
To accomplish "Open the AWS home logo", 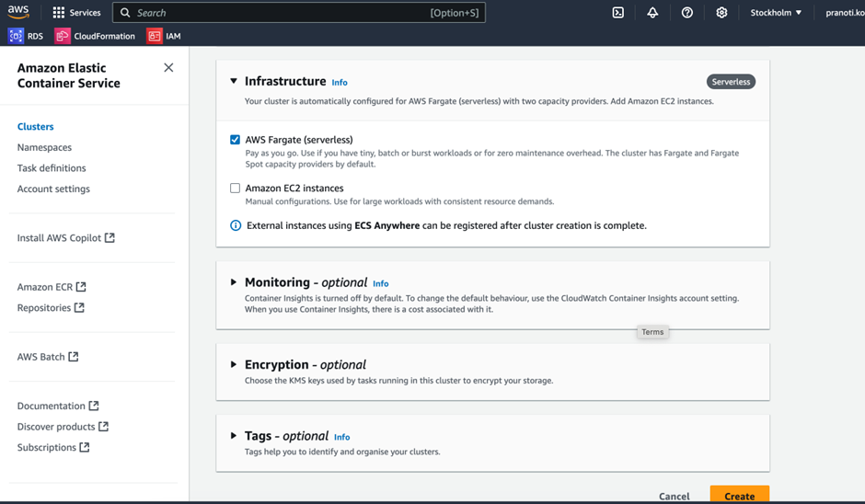I will (x=18, y=12).
